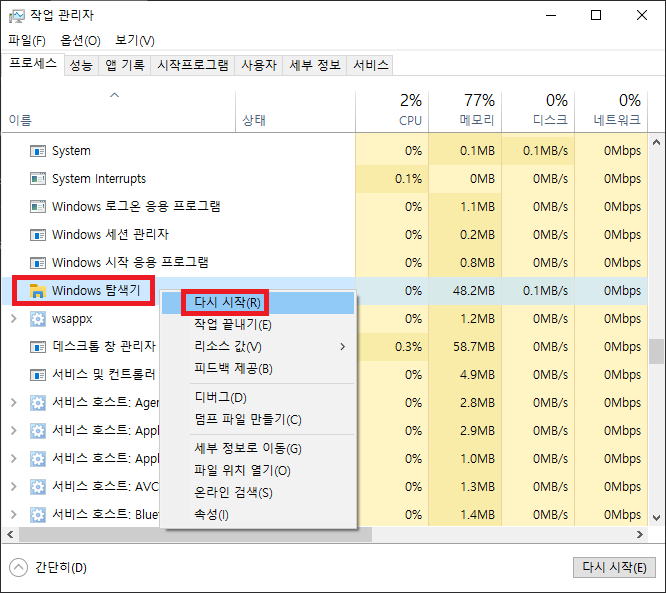Click the Windows 탐색기 folder icon
Viewport: 666px width, 593px height.
[x=38, y=291]
